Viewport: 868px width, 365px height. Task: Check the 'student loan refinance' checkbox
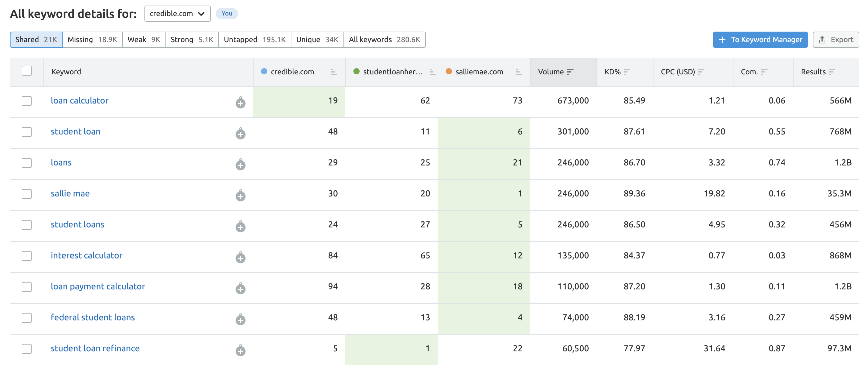coord(27,349)
